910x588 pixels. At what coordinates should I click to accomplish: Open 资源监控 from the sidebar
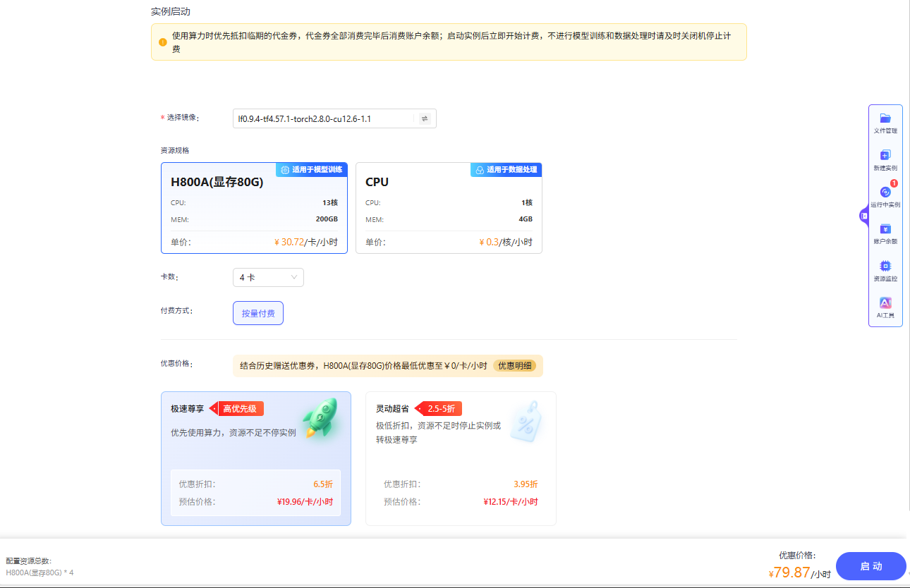(x=885, y=271)
